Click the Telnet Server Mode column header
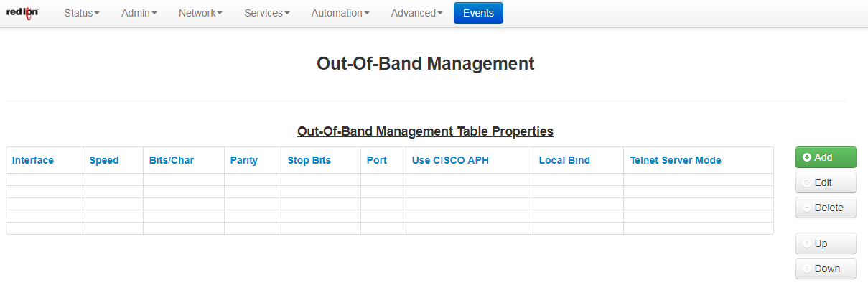Image resolution: width=868 pixels, height=293 pixels. (x=675, y=160)
